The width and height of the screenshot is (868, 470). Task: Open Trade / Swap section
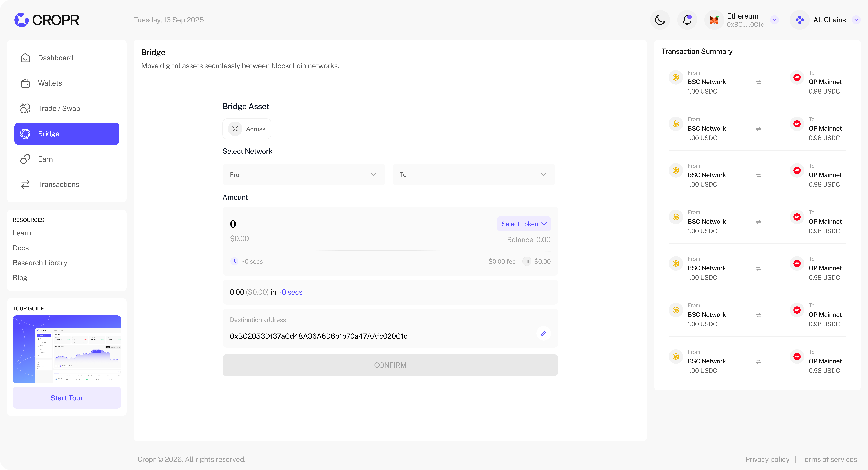pos(67,108)
